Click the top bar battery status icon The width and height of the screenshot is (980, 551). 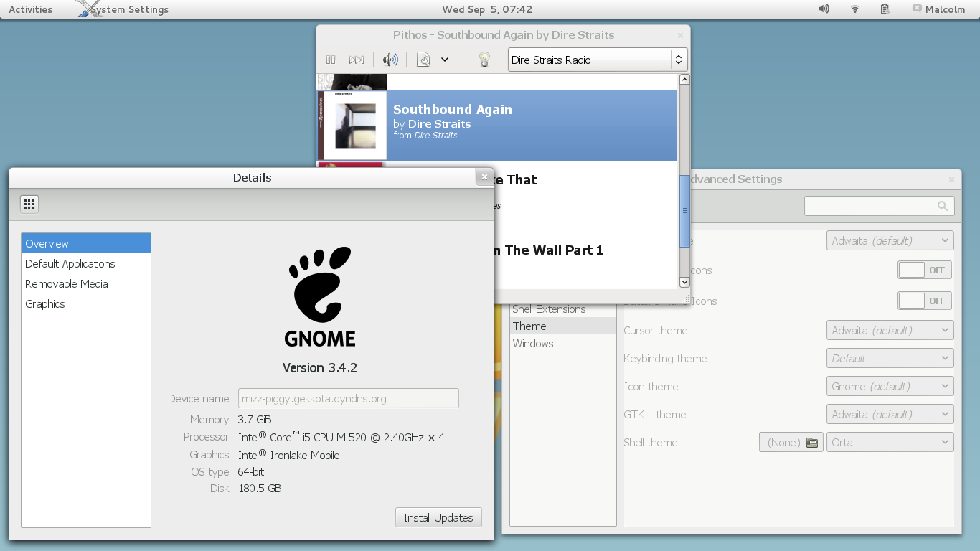885,9
